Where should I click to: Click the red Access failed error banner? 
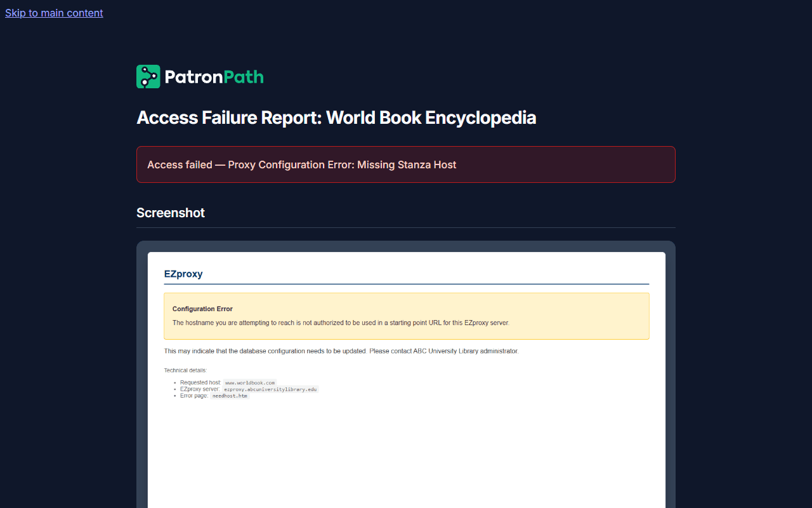click(406, 164)
